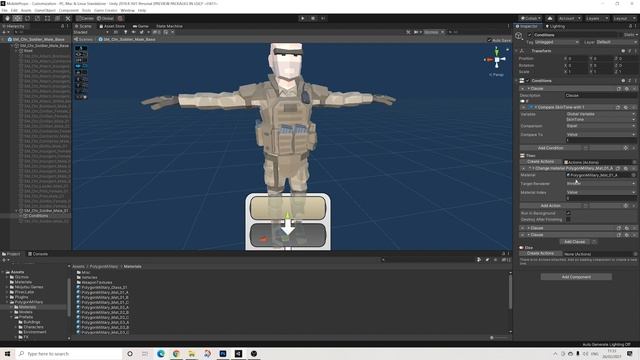Screen dimensions: 640x360
Task: Open the Layer Default dropdown
Action: click(x=616, y=42)
